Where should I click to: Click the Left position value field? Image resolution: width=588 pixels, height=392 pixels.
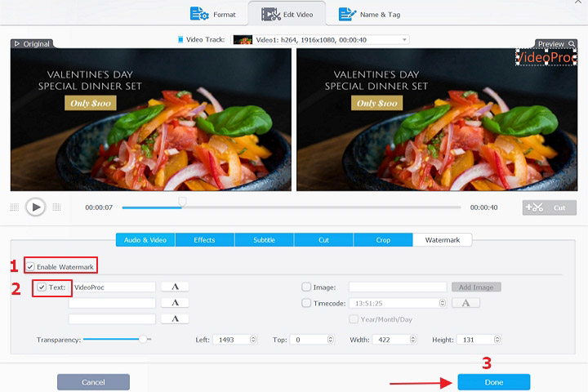click(231, 340)
